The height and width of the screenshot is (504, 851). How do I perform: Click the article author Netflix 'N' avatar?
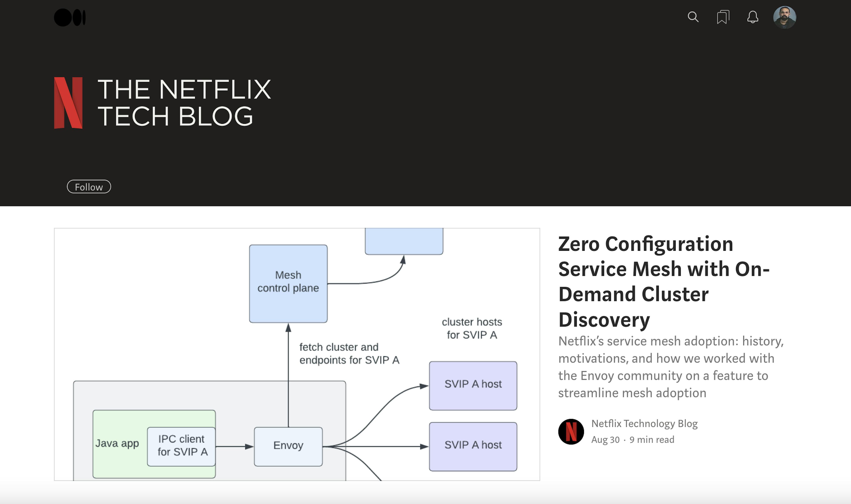point(571,431)
